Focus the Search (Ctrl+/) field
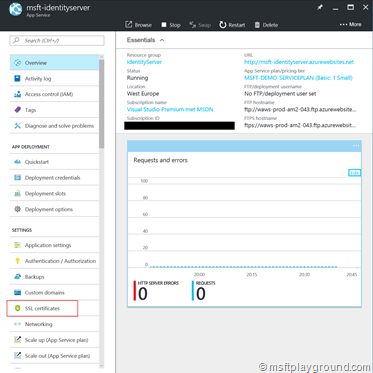The width and height of the screenshot is (373, 373). (57, 41)
